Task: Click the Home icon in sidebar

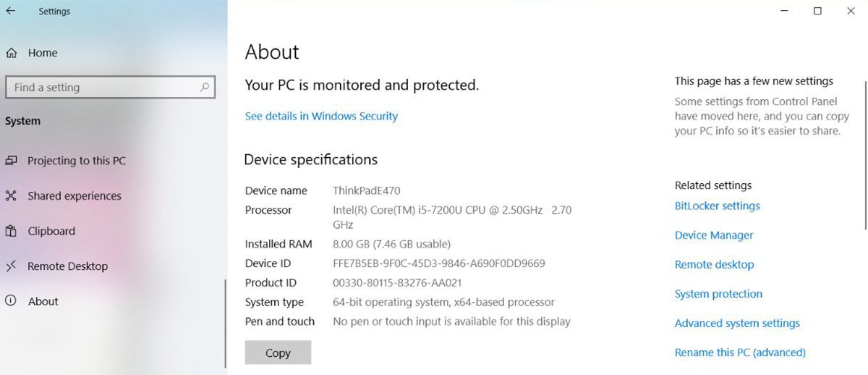Action: (x=12, y=53)
